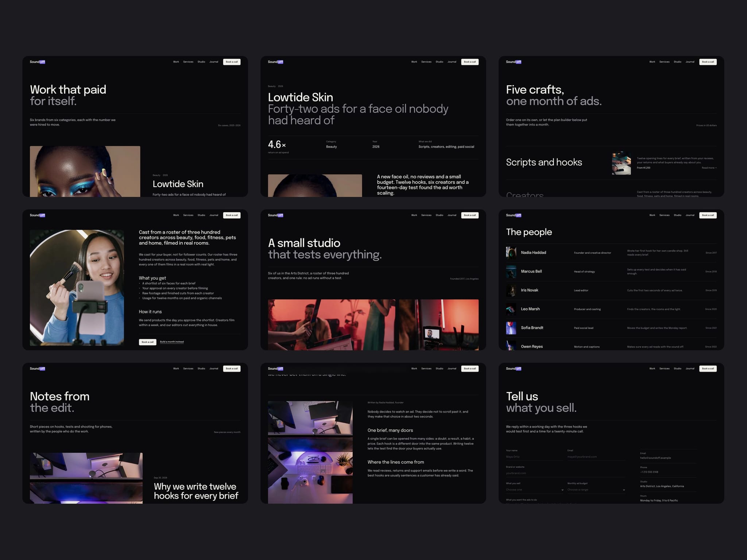This screenshot has height=560, width=747.
Task: Click Book a call in the 'Five crafts' header
Action: (x=708, y=62)
